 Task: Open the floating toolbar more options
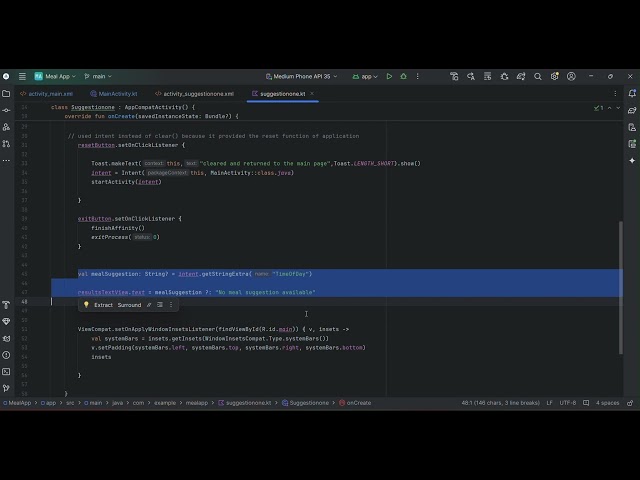[x=171, y=305]
